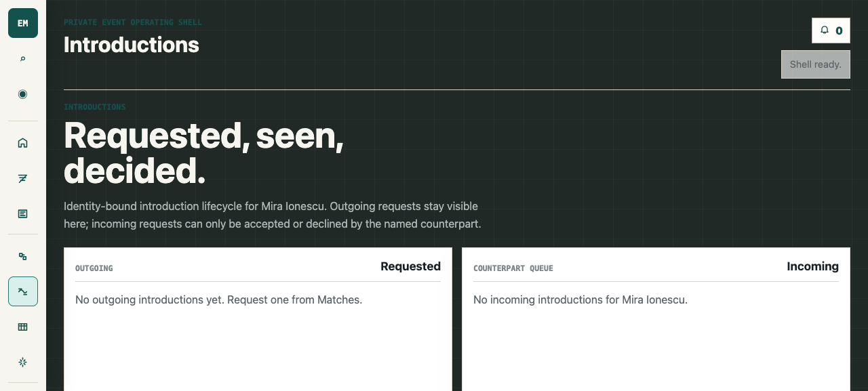Click the 'OUTGOING' card label
Viewport: 868px width, 391px height.
94,268
